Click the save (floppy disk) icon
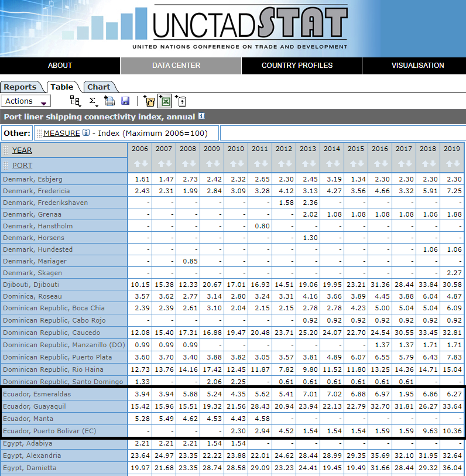Screen dimensions: 466x476 click(125, 101)
